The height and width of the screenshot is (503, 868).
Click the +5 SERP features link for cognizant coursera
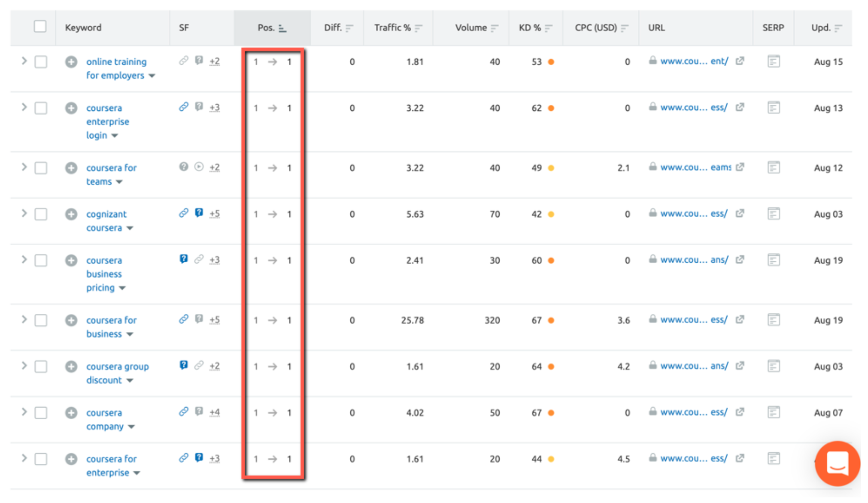(215, 214)
